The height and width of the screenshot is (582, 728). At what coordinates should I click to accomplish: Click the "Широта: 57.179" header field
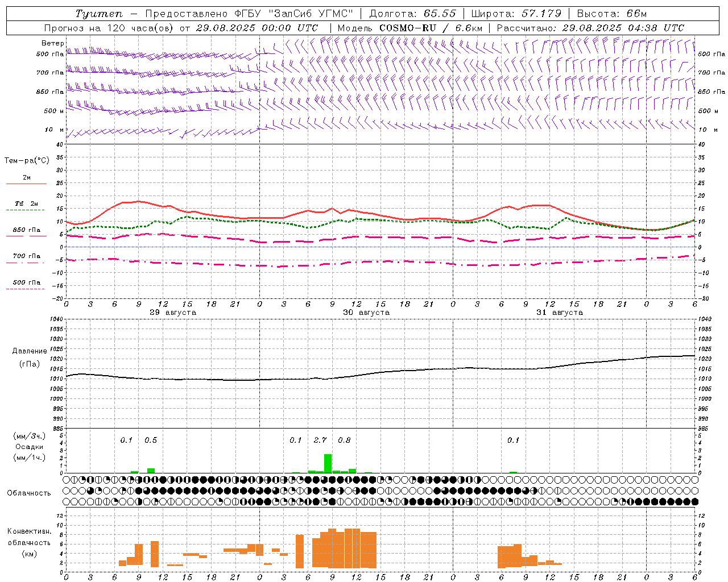tap(517, 14)
